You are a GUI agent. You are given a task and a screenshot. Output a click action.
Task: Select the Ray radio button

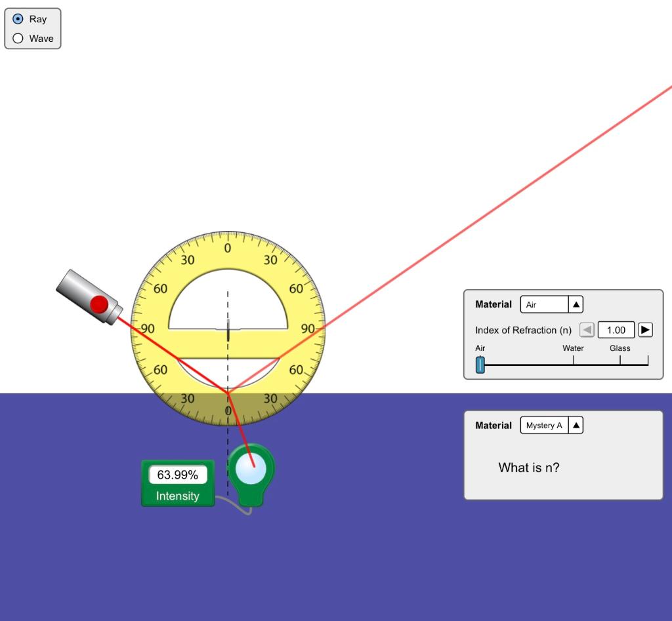click(18, 19)
